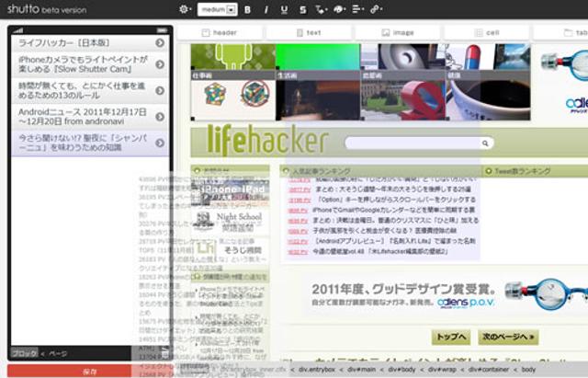The width and height of the screenshot is (588, 378).
Task: Open the link insertion menu
Action: [376, 10]
